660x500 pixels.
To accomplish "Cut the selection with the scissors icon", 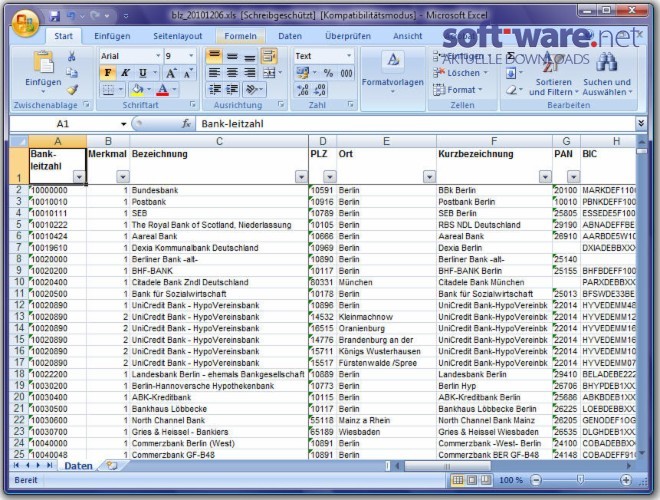I will [x=72, y=56].
